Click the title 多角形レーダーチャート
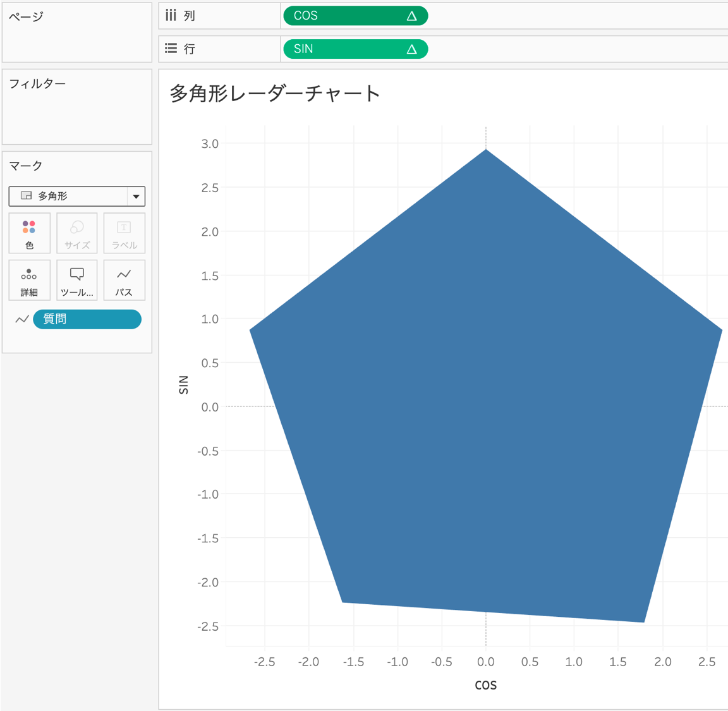 [x=275, y=94]
